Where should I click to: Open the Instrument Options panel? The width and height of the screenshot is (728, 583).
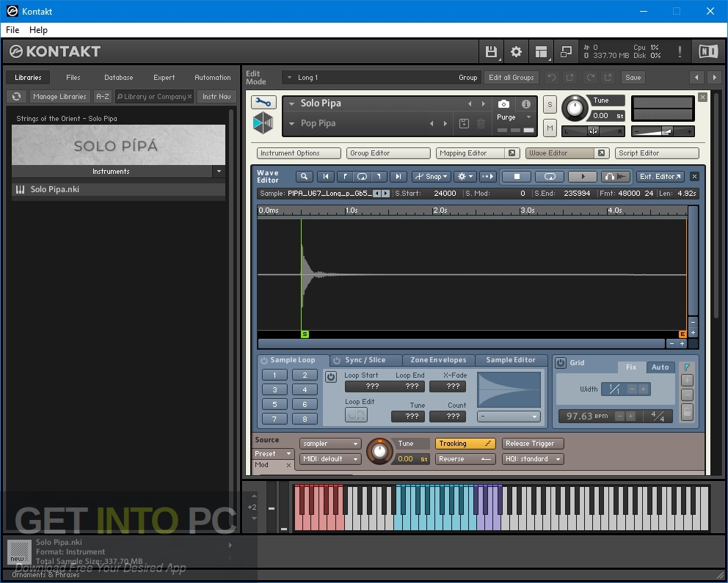point(299,153)
